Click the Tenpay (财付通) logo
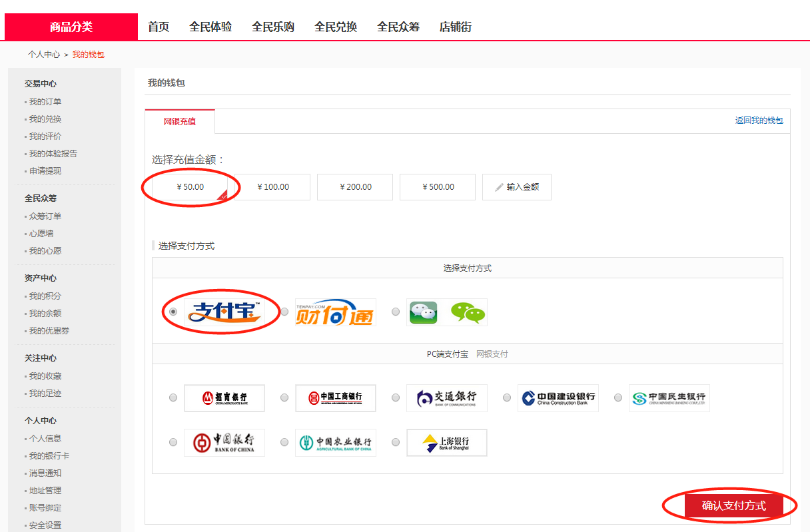The height and width of the screenshot is (532, 810). (x=335, y=312)
